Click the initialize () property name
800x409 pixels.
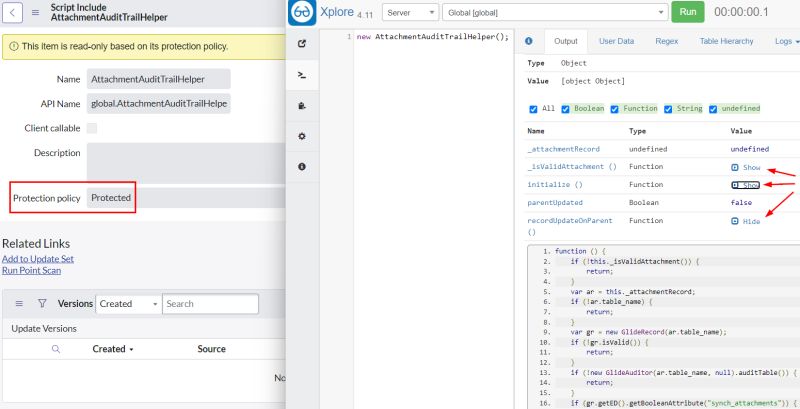(x=555, y=185)
